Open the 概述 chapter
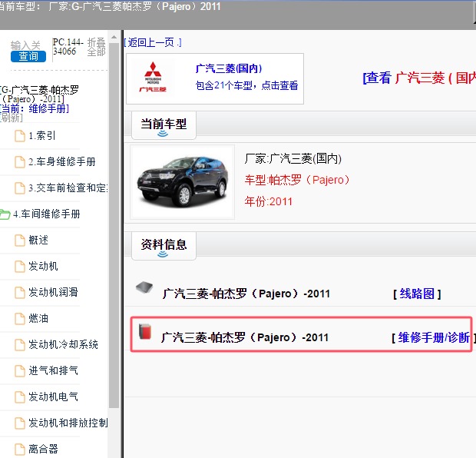 (38, 240)
